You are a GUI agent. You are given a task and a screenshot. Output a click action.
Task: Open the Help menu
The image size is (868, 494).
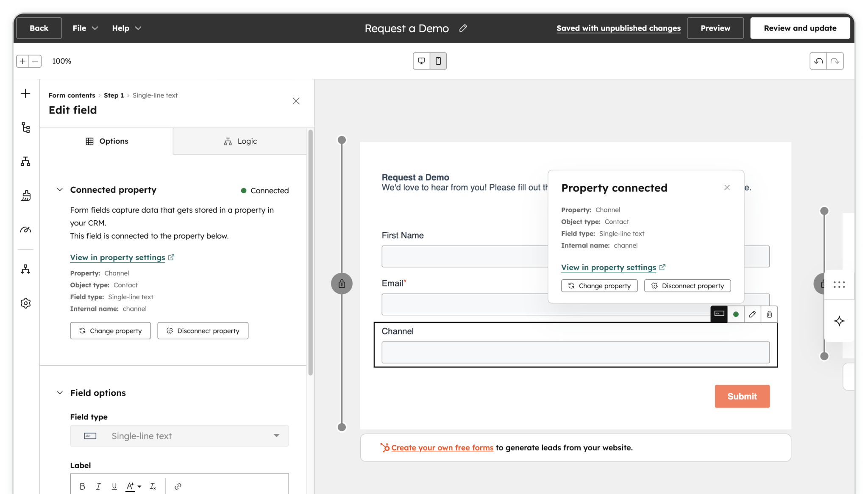126,28
